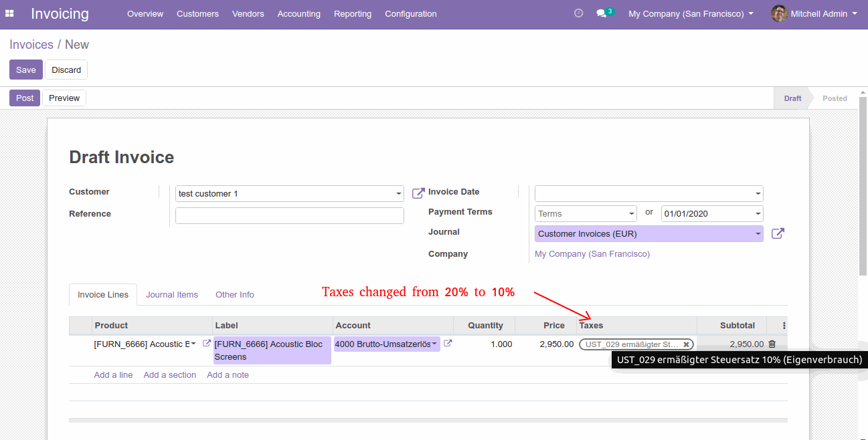
Task: Save the invoice
Action: (x=26, y=70)
